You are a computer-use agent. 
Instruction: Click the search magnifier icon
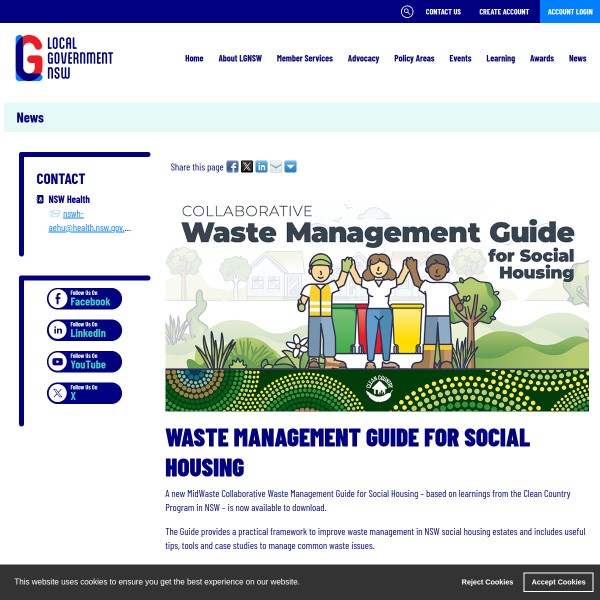pyautogui.click(x=407, y=12)
